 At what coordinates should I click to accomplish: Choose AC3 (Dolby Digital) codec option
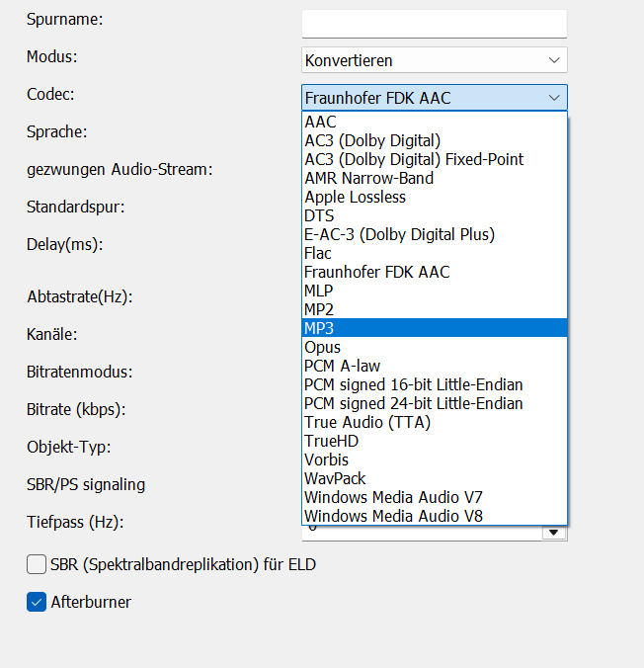(434, 140)
